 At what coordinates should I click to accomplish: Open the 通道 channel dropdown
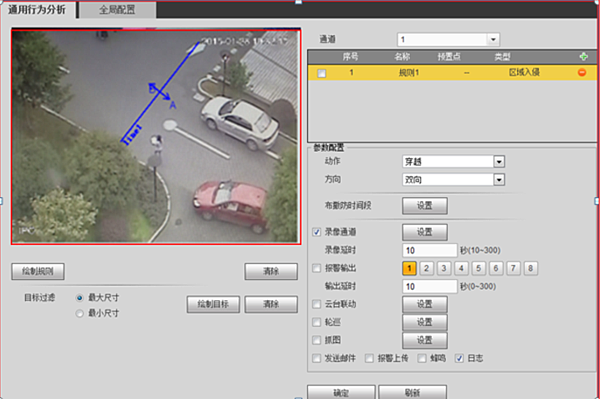coord(448,39)
